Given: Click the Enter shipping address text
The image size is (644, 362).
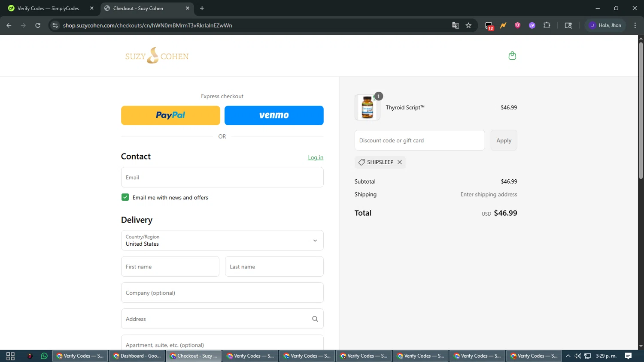Looking at the screenshot, I should click(x=489, y=194).
